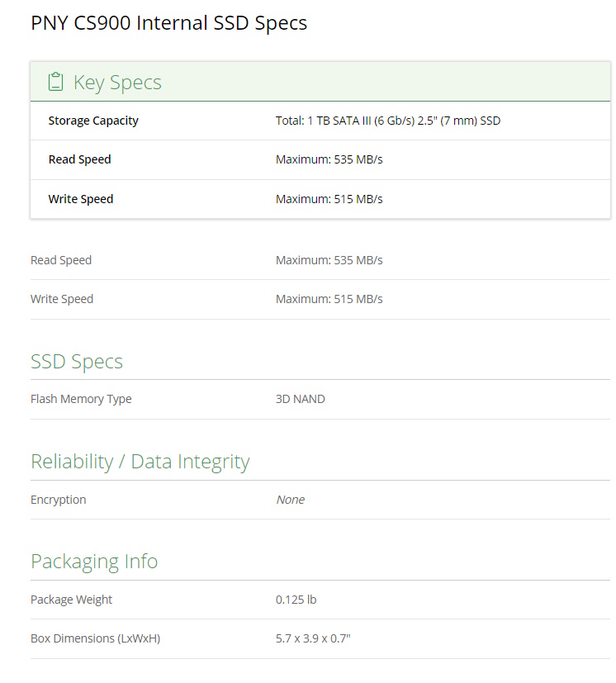616x683 pixels.
Task: Select the 515 MB/s value below Key Specs box
Action: [x=329, y=299]
